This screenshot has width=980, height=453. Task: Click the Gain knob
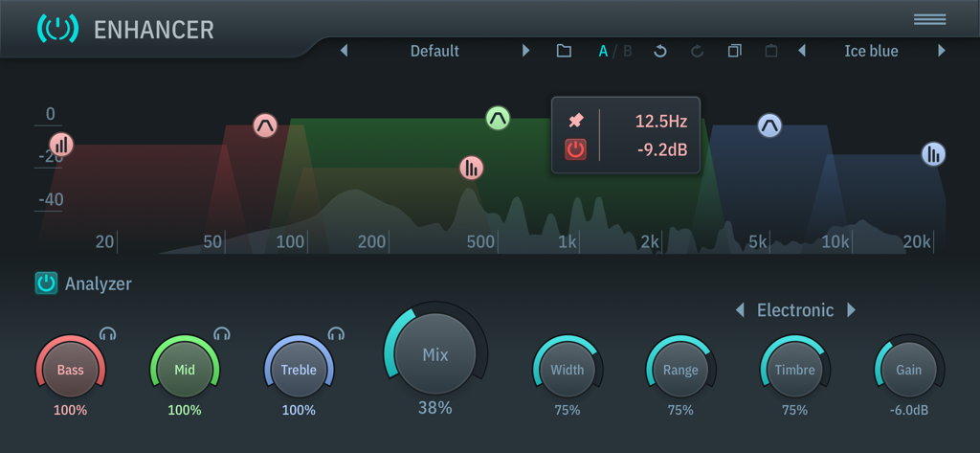click(x=909, y=370)
